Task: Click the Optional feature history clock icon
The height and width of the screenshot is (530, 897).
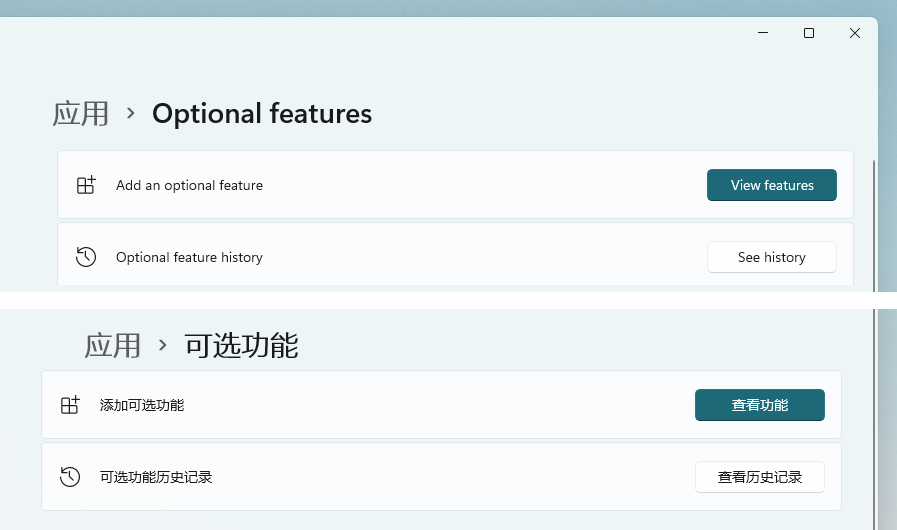Action: point(86,257)
